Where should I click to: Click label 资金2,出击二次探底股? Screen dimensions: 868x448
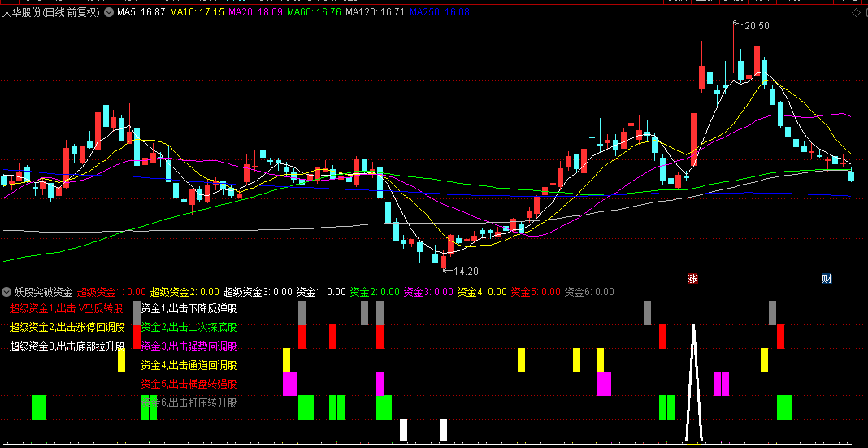pyautogui.click(x=189, y=328)
